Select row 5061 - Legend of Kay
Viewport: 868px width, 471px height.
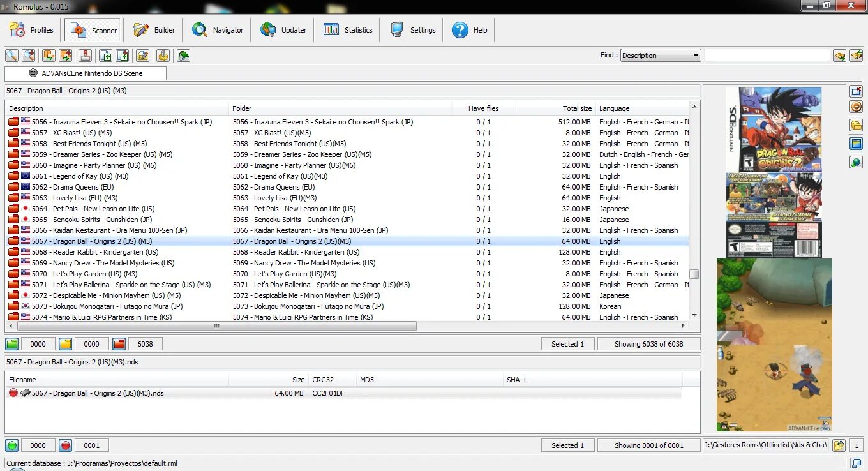point(347,176)
